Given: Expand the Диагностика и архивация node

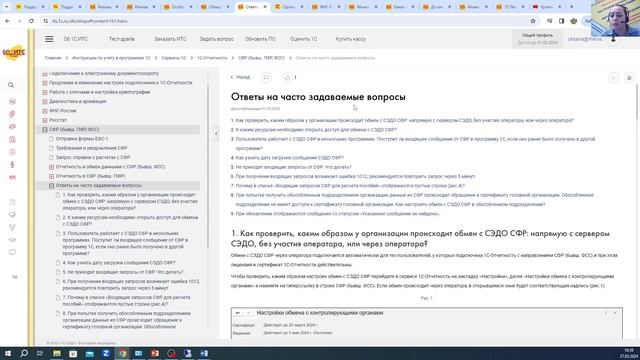Looking at the screenshot, I should click(44, 102).
